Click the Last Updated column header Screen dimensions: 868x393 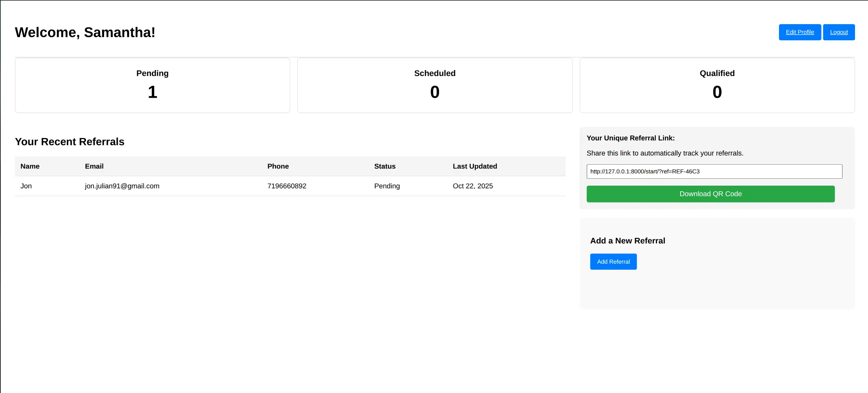point(474,166)
